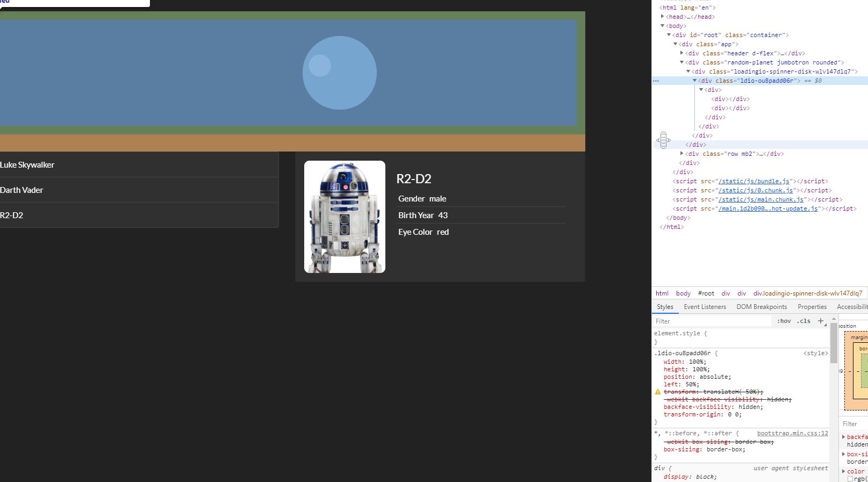Open the /static/js/0.chunk.js script link
Viewport: 868px width, 482px height.
point(756,190)
